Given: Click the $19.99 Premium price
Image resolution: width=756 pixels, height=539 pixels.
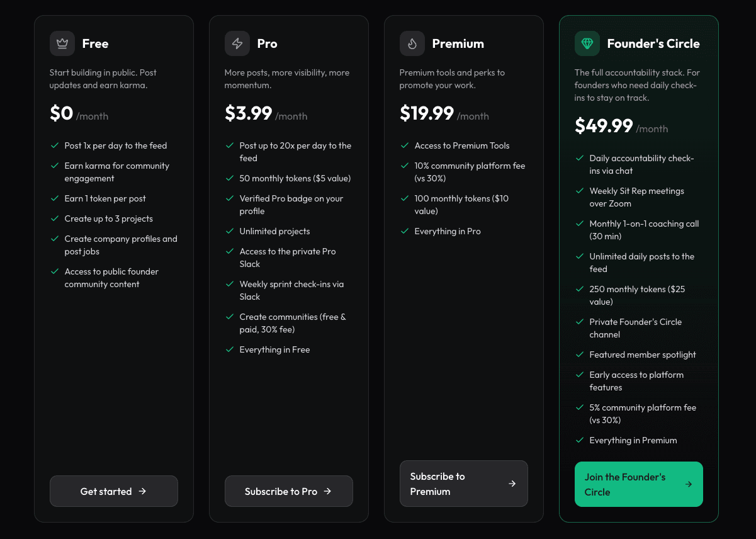Looking at the screenshot, I should 427,113.
